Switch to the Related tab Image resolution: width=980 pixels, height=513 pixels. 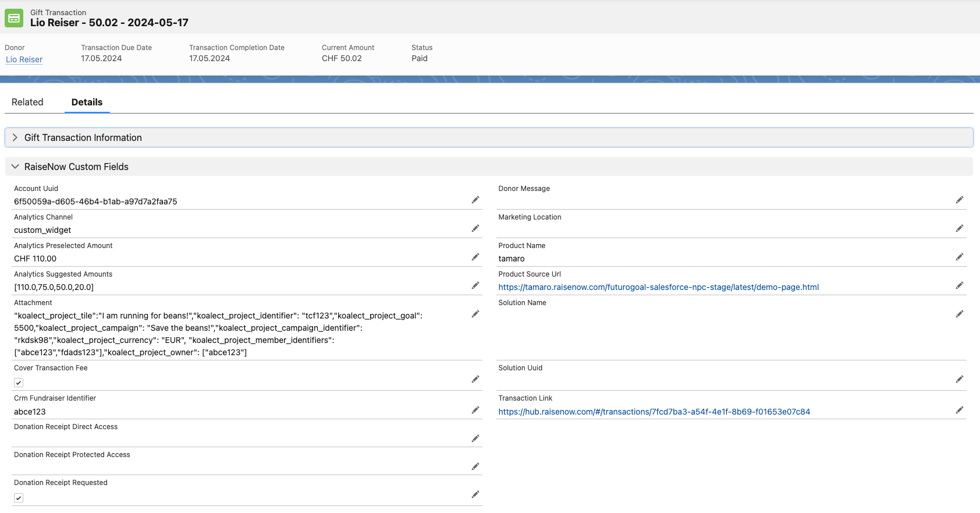pos(27,102)
